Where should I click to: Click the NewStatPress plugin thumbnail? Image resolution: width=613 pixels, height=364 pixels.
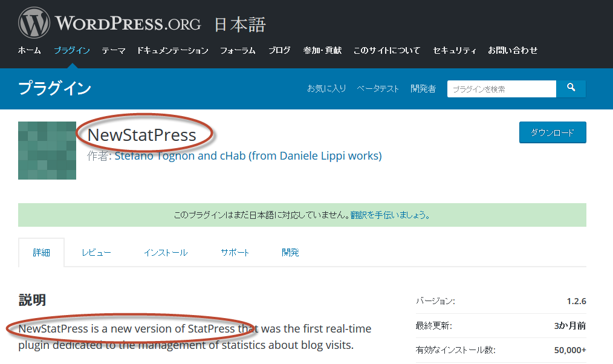(47, 151)
